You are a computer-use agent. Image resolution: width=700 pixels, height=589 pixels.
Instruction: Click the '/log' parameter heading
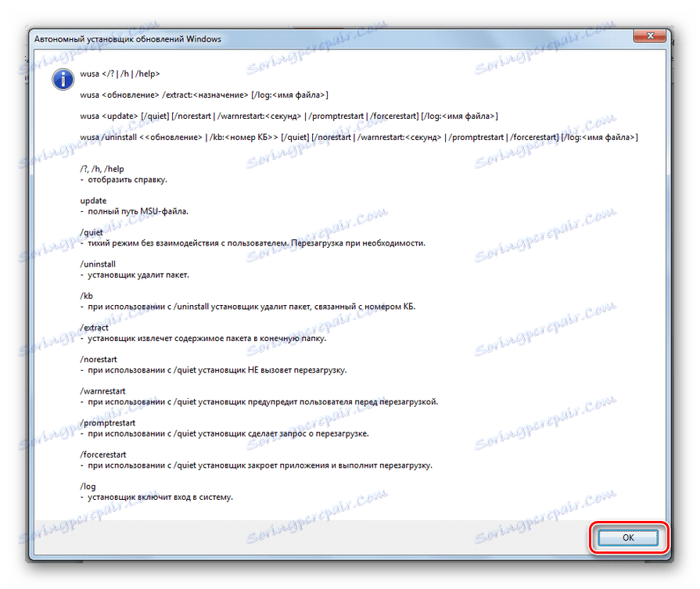(88, 486)
